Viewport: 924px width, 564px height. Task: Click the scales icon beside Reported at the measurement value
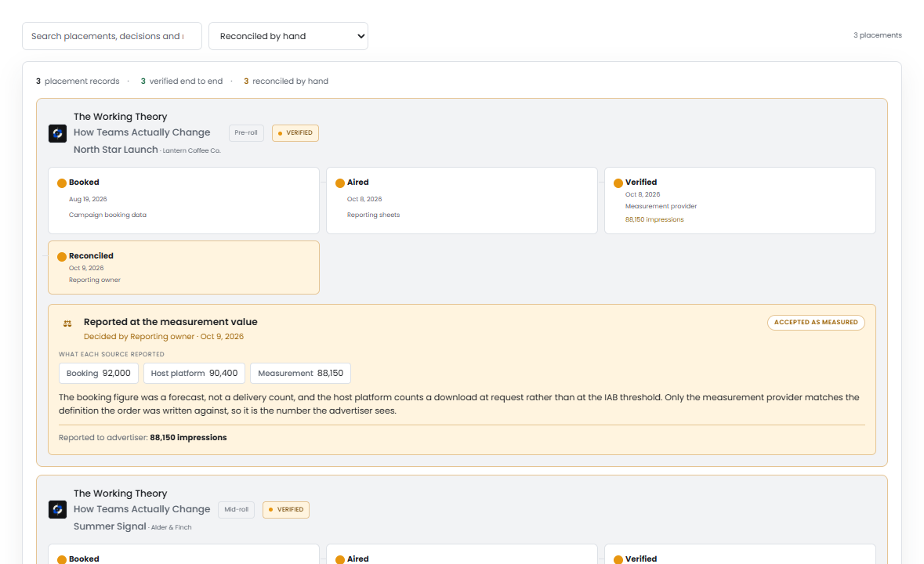[67, 324]
